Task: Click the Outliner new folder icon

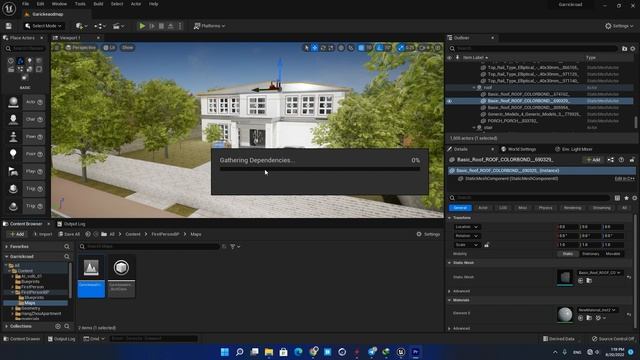Action: [624, 49]
